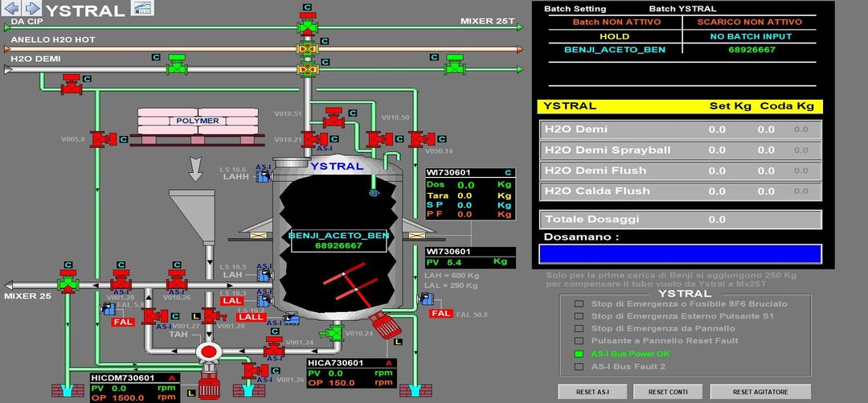The image size is (868, 403).
Task: Select valve V010.51
Action: pyautogui.click(x=334, y=117)
